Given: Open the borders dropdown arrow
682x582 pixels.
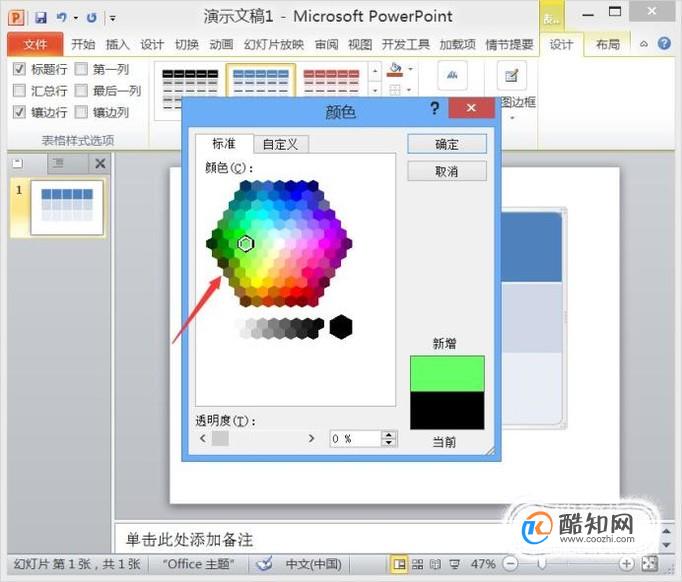Looking at the screenshot, I should (x=409, y=90).
